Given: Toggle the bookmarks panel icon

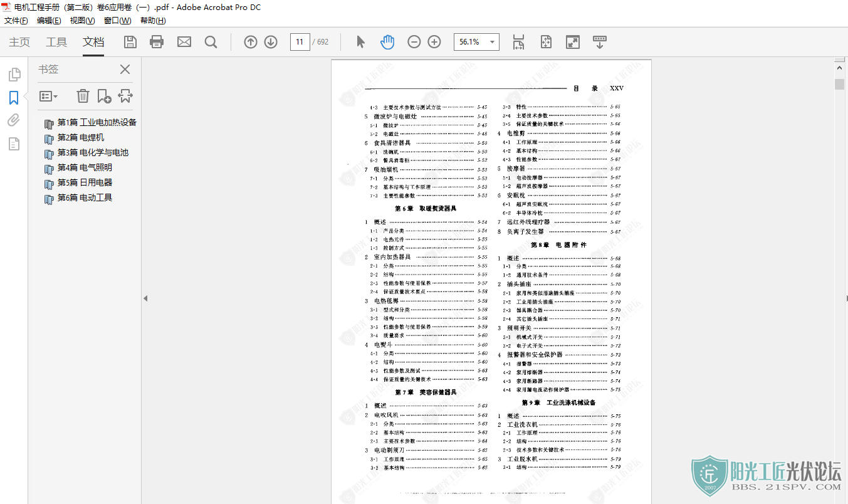Looking at the screenshot, I should 14,98.
